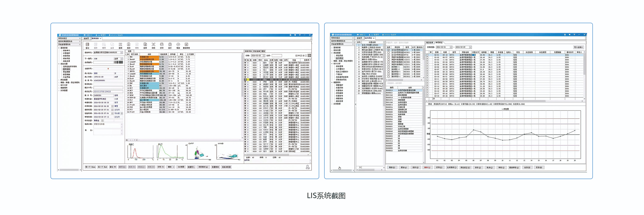Switch to 起始页 tab in right window
644x215 pixels.
tap(359, 38)
